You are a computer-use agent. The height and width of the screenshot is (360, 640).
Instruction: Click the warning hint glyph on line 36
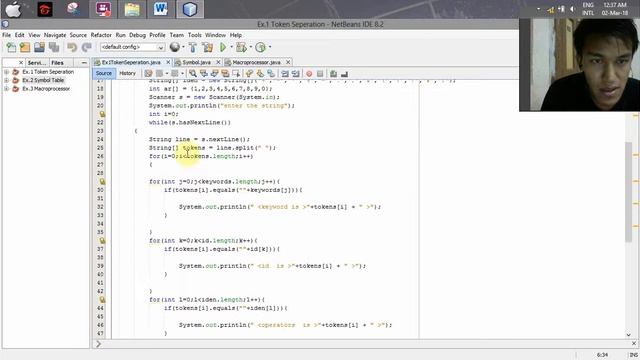pyautogui.click(x=102, y=240)
